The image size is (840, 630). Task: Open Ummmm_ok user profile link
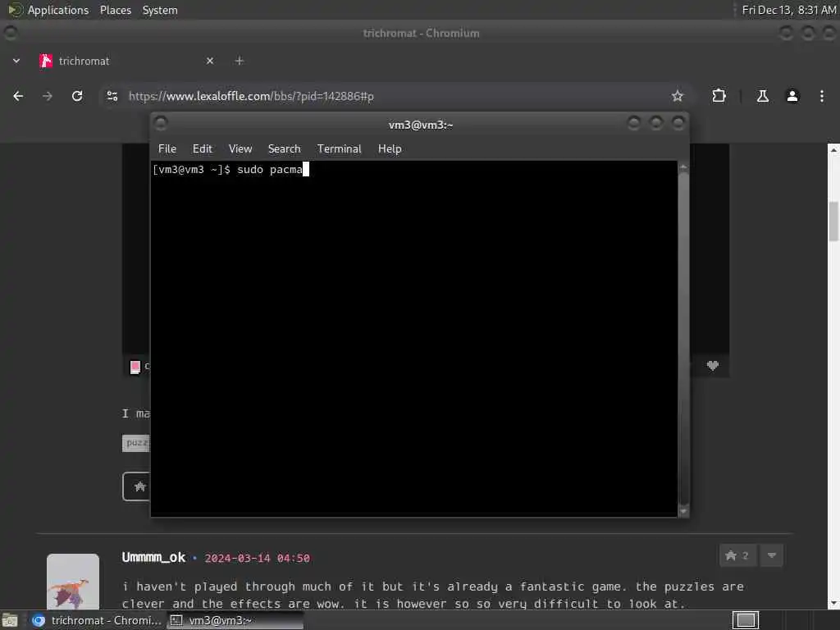(153, 557)
